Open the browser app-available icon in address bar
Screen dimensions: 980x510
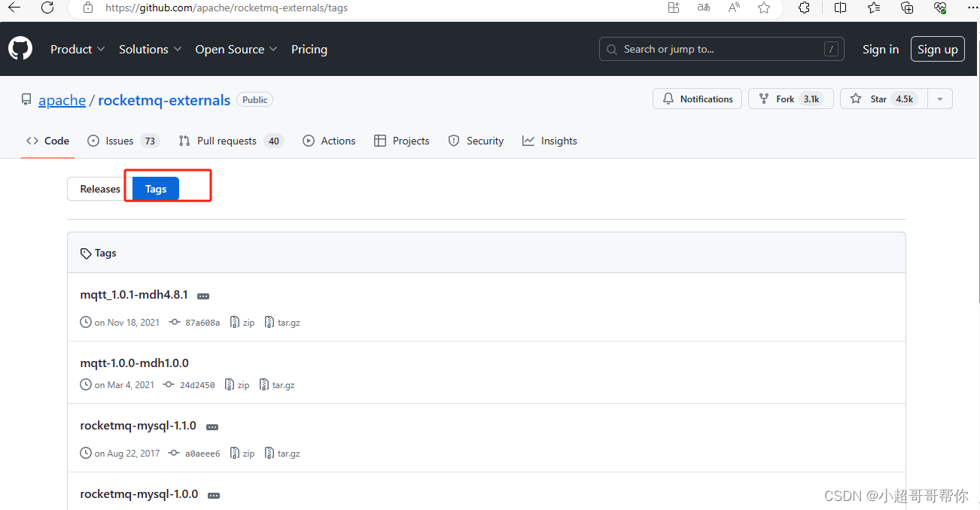pyautogui.click(x=674, y=8)
